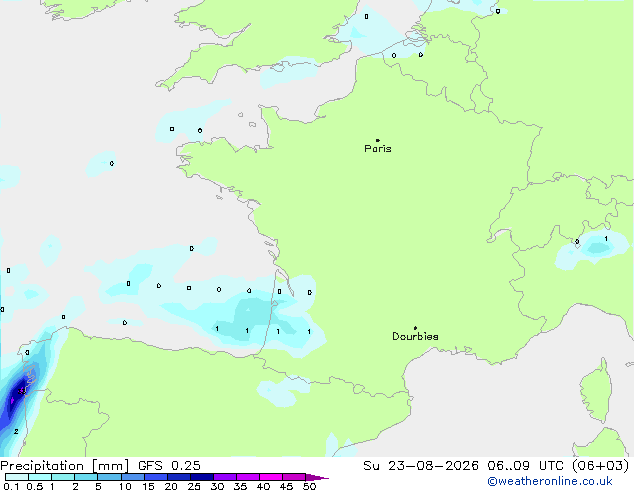Image resolution: width=634 pixels, height=490 pixels.
Task: Pick the 10–15 mm legend swatch
Action: 132,477
